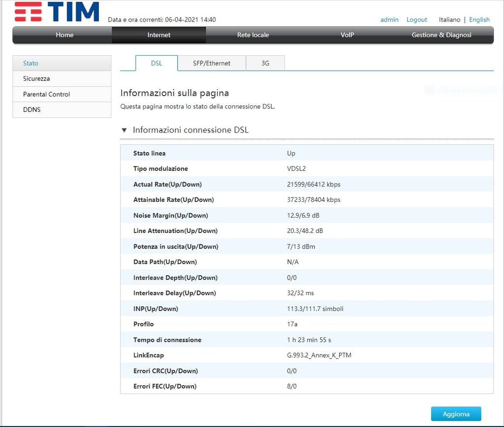Image resolution: width=504 pixels, height=427 pixels.
Task: Click the N/A value
Action: [x=292, y=262]
